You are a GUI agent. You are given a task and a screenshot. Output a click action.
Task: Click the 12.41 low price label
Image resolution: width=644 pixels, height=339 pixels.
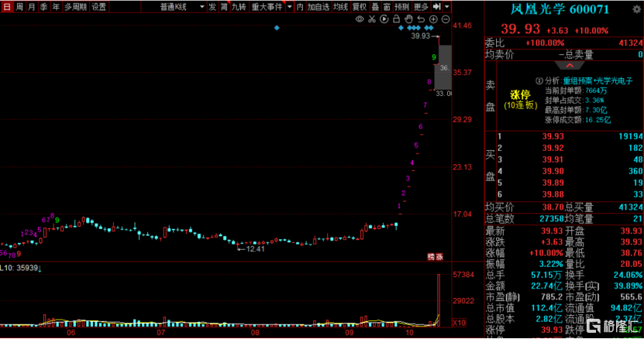(255, 248)
